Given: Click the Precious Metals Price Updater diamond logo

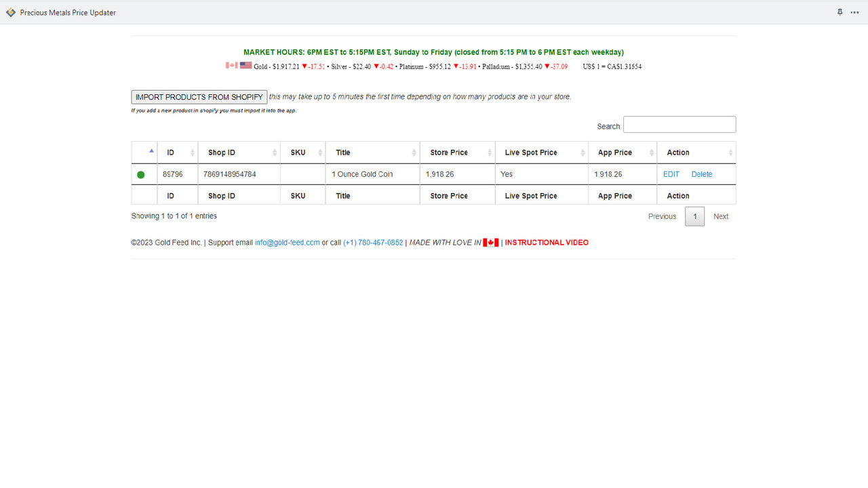Looking at the screenshot, I should pos(10,12).
